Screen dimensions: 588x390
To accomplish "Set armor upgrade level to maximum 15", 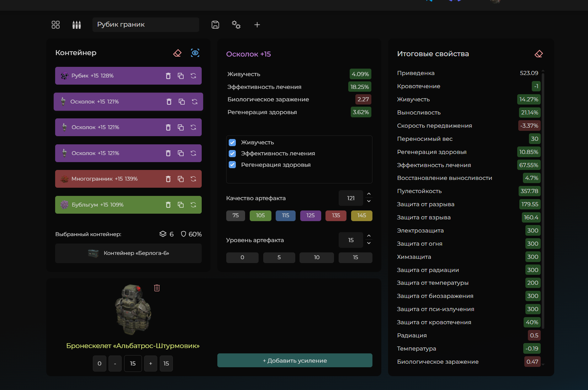I will 166,363.
